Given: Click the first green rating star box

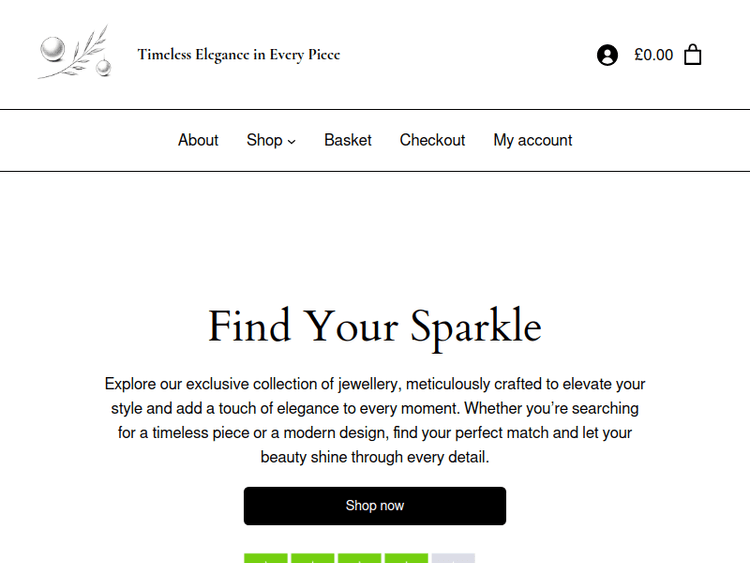Looking at the screenshot, I should pos(266,558).
